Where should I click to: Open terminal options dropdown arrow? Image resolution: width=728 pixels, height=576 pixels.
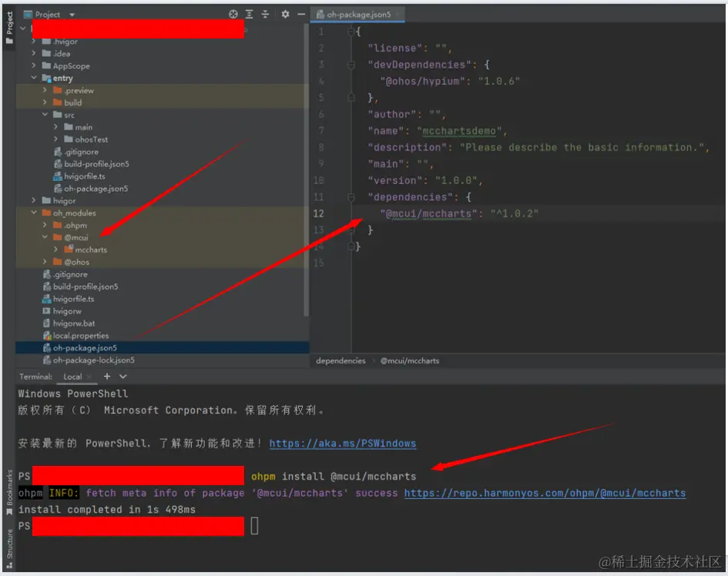point(123,377)
